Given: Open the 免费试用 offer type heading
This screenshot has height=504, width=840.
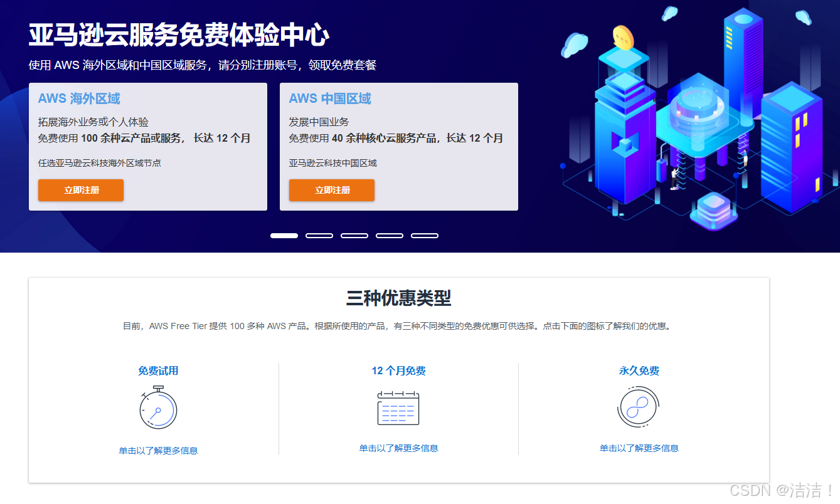Looking at the screenshot, I should pos(158,371).
